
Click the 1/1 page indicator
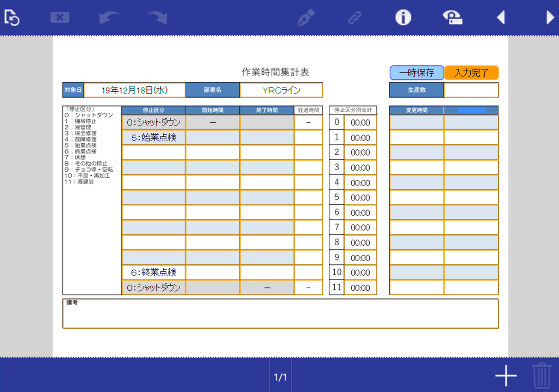[280, 377]
